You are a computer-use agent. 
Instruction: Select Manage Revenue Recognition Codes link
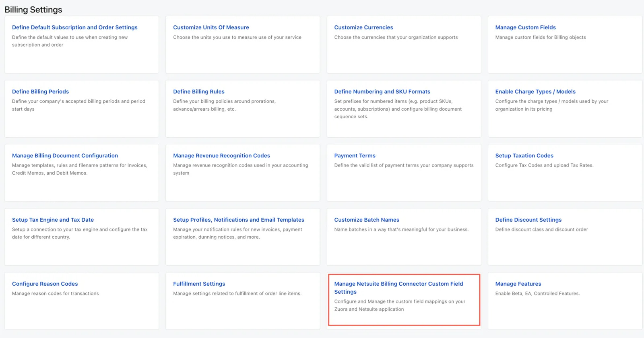point(221,156)
